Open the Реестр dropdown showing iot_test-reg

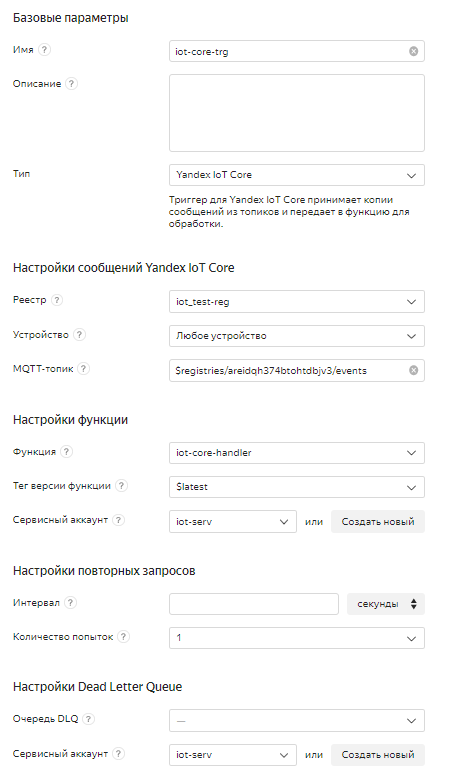click(297, 302)
